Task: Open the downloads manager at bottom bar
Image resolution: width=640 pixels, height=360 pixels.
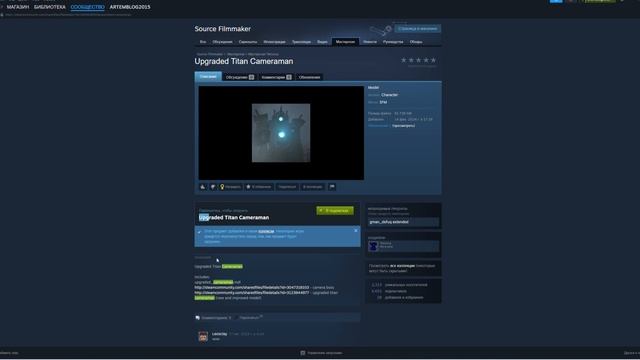Action: tap(322, 353)
